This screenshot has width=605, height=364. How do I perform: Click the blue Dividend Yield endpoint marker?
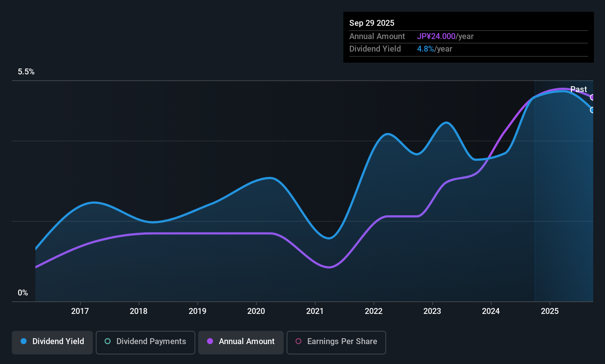pos(592,110)
